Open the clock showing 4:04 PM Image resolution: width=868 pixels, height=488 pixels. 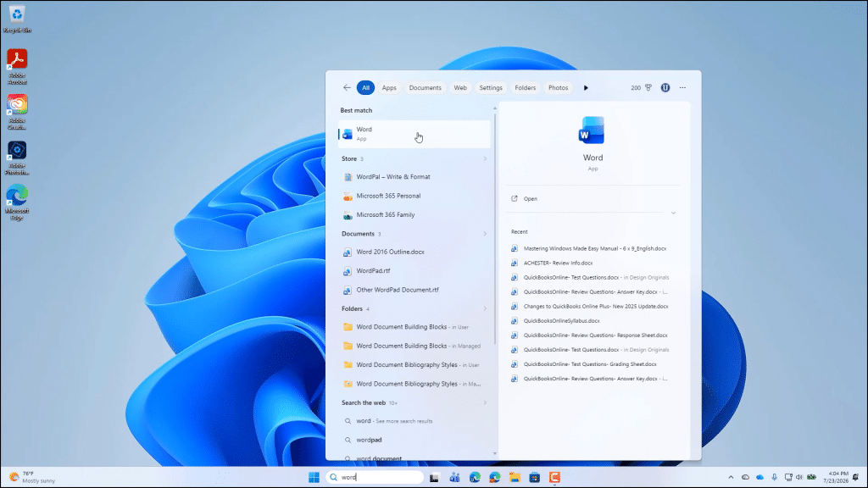tap(835, 477)
